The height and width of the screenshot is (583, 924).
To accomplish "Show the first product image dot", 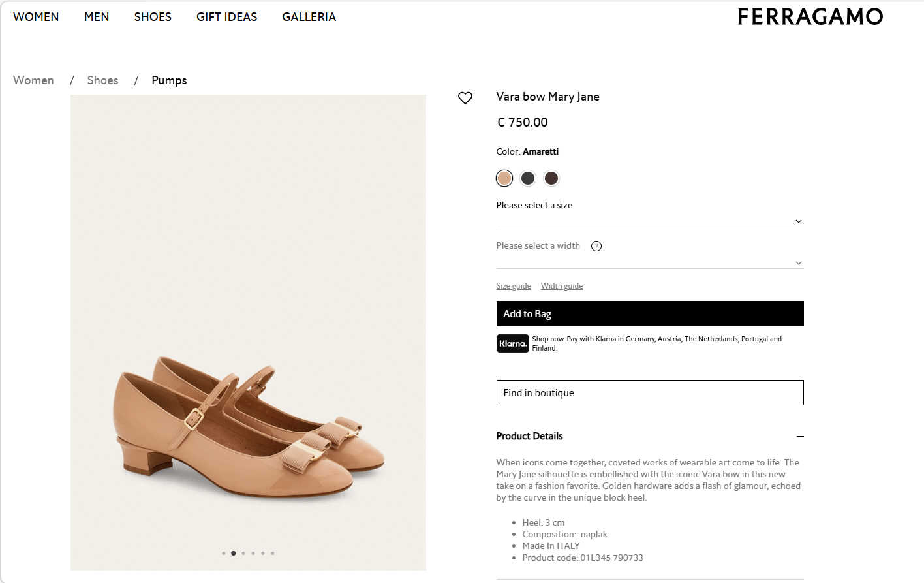I will coord(224,553).
